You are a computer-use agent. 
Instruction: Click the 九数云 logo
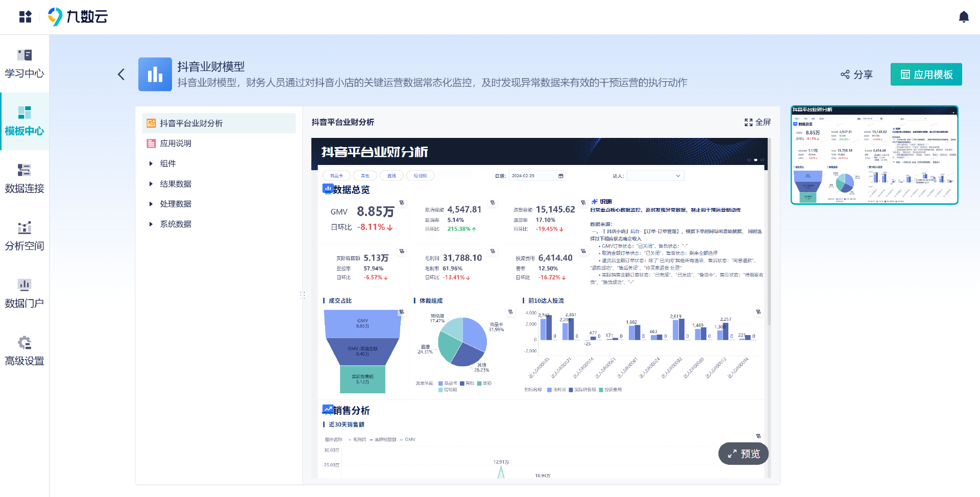coord(78,17)
